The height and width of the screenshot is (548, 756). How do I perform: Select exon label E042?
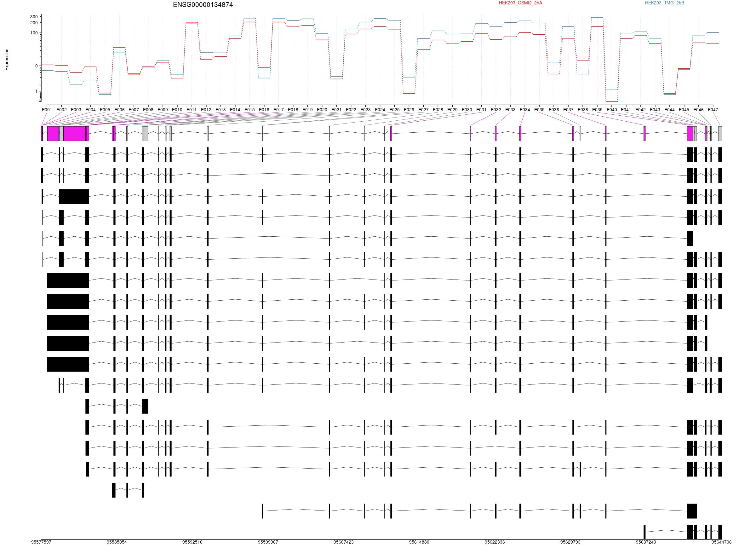coord(641,110)
